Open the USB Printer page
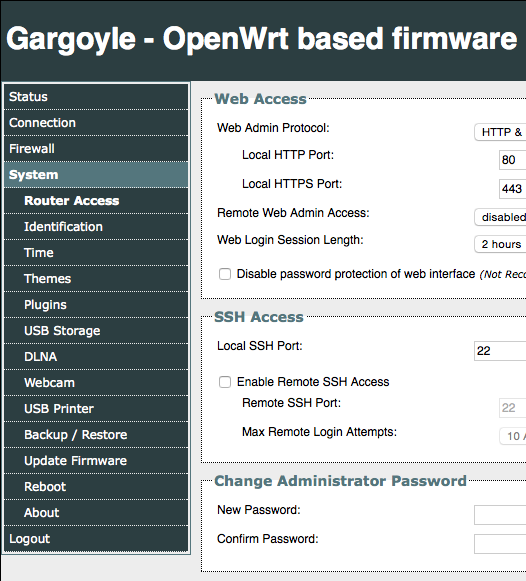Viewport: 526px width, 581px height. 96,408
